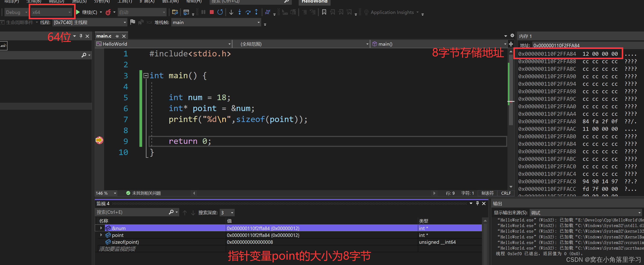Expand the &num watch row
The width and height of the screenshot is (644, 265).
(101, 228)
